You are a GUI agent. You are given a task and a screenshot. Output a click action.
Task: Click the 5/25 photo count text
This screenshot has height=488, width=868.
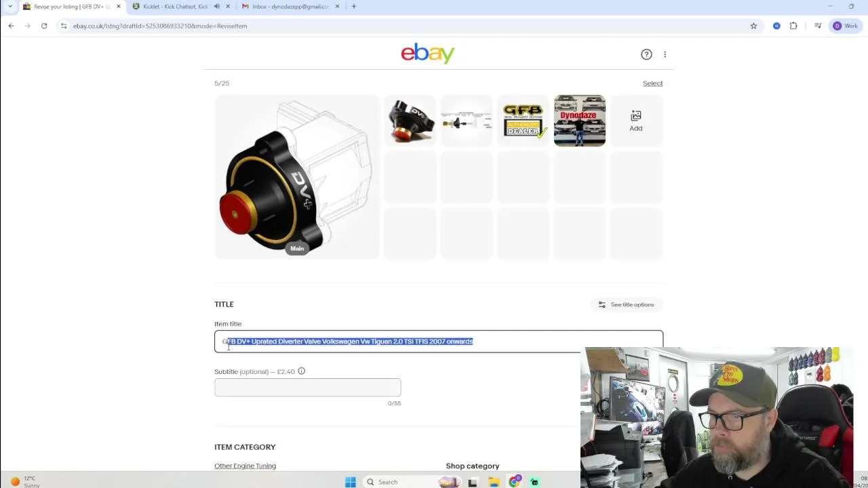[222, 83]
